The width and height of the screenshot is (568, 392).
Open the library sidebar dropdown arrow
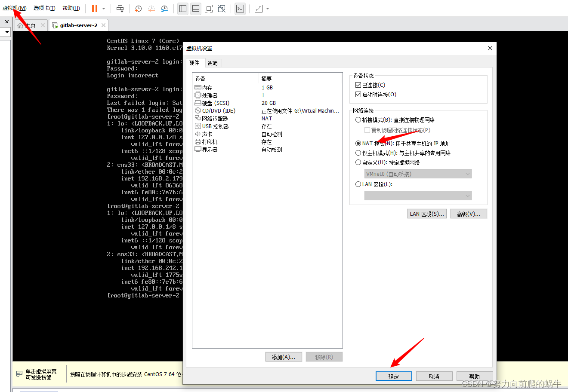[x=7, y=32]
